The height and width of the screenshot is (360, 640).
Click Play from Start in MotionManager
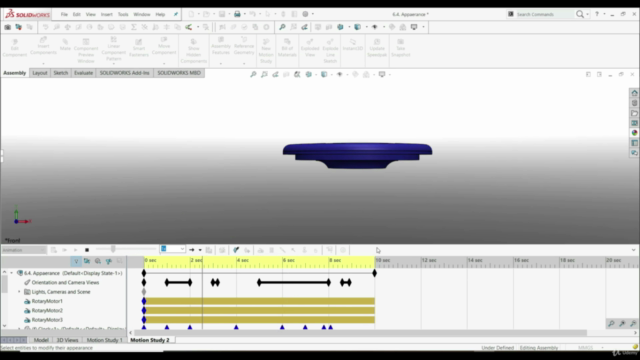64,250
